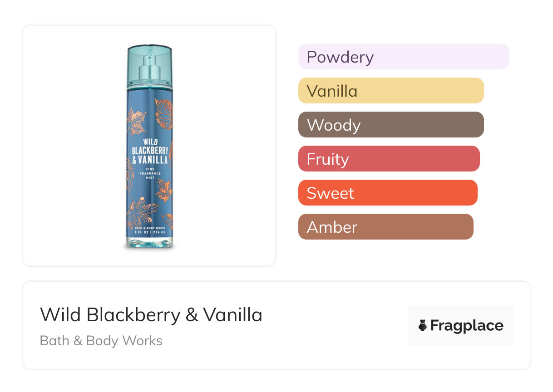Click the Fragplace logo icon
This screenshot has width=553, height=392.
click(x=423, y=325)
